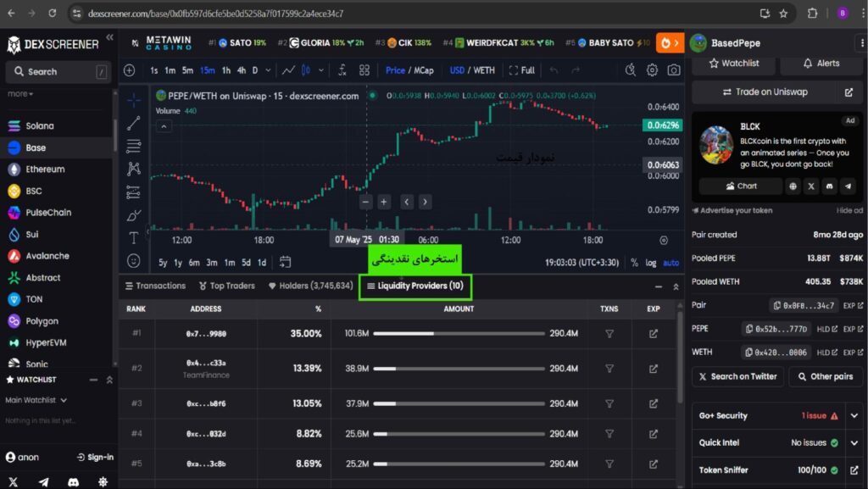The height and width of the screenshot is (489, 868).
Task: Collapse the Watchlist panel with minus icon
Action: tap(93, 380)
